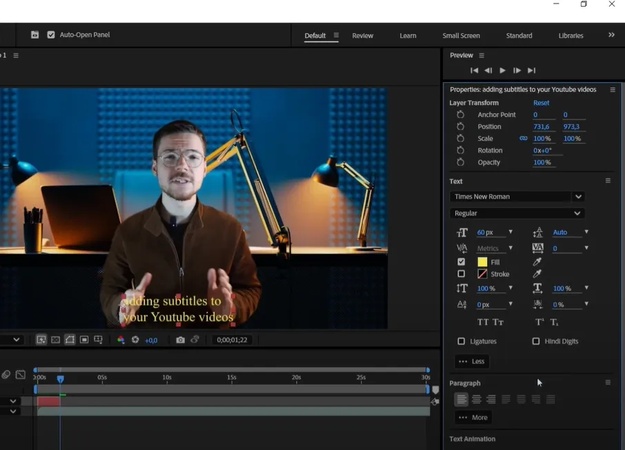Click the More button under Paragraph
The width and height of the screenshot is (625, 450).
coord(472,417)
